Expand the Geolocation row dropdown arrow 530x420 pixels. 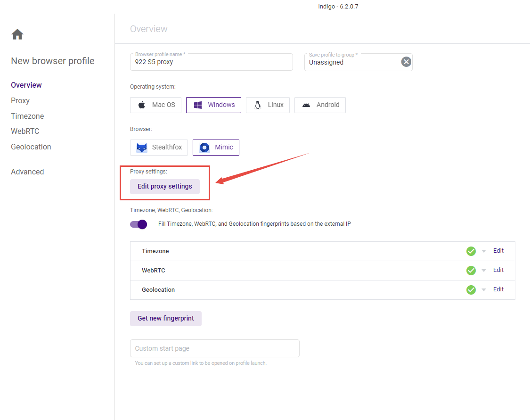(483, 290)
